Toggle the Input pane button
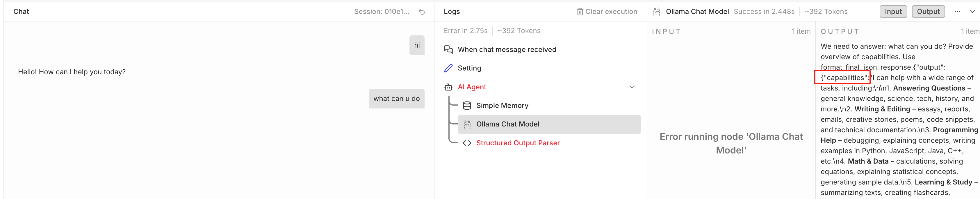Viewport: 980px width, 199px height. click(893, 12)
